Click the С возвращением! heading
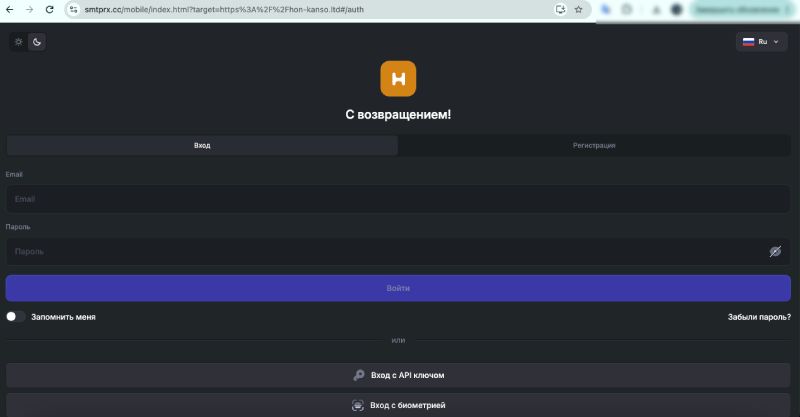 pyautogui.click(x=398, y=114)
